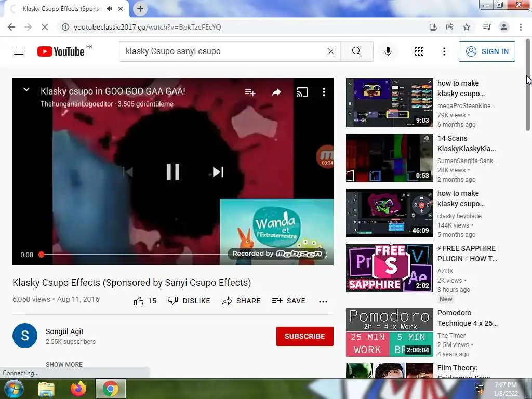Open the player's three-dot more options
This screenshot has width=532, height=399.
coord(324,92)
